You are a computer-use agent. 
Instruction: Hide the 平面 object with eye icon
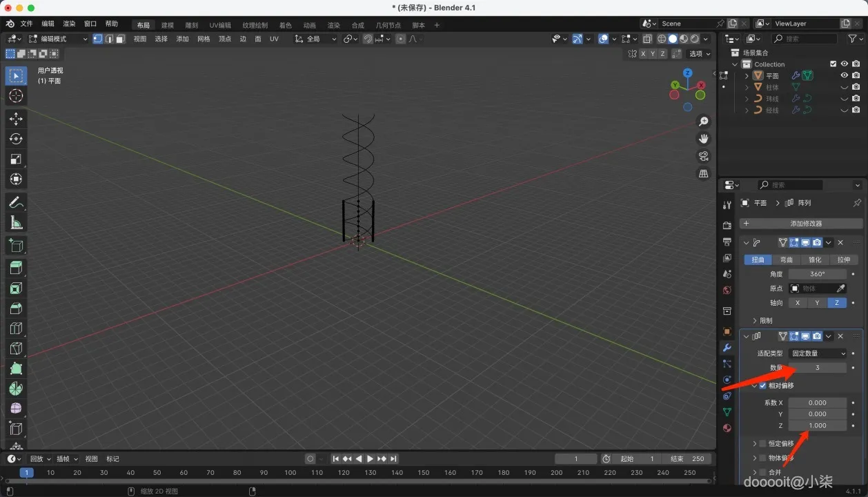844,75
